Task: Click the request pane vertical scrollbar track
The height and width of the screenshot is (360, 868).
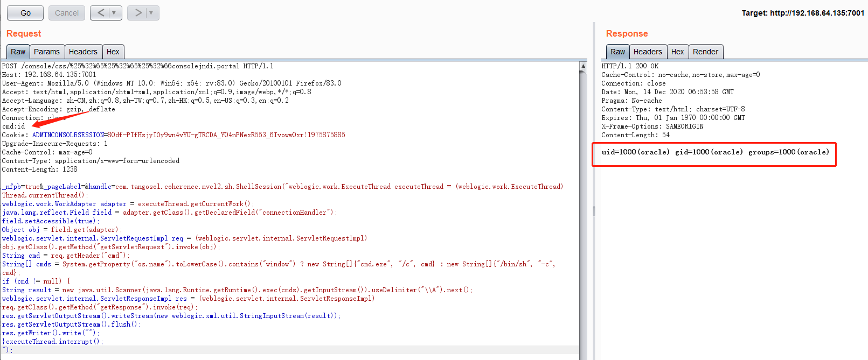Action: click(x=583, y=215)
